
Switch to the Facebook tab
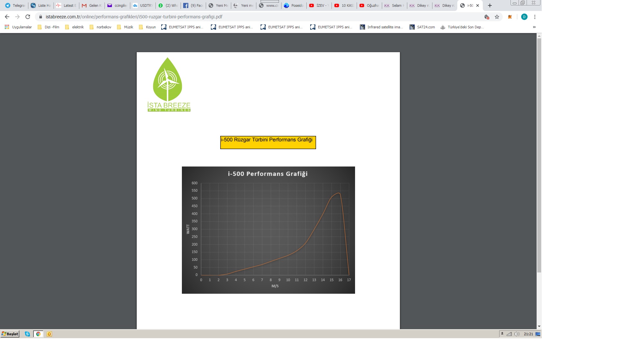[x=193, y=5]
